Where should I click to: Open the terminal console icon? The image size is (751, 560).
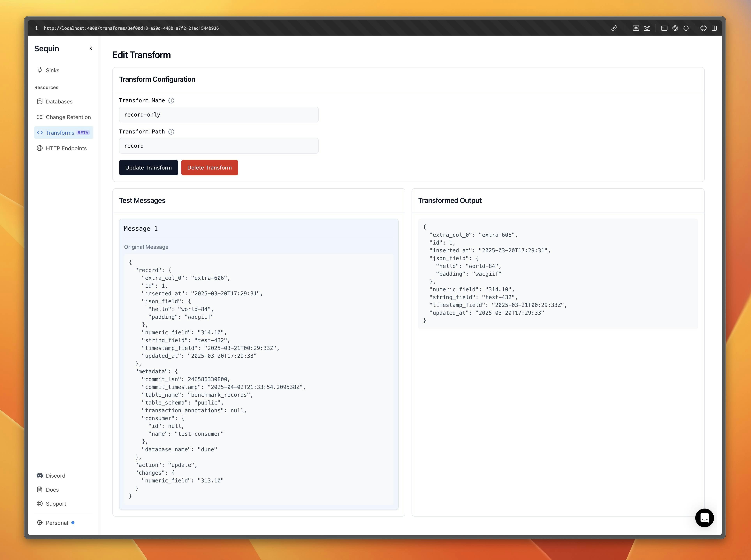click(664, 28)
